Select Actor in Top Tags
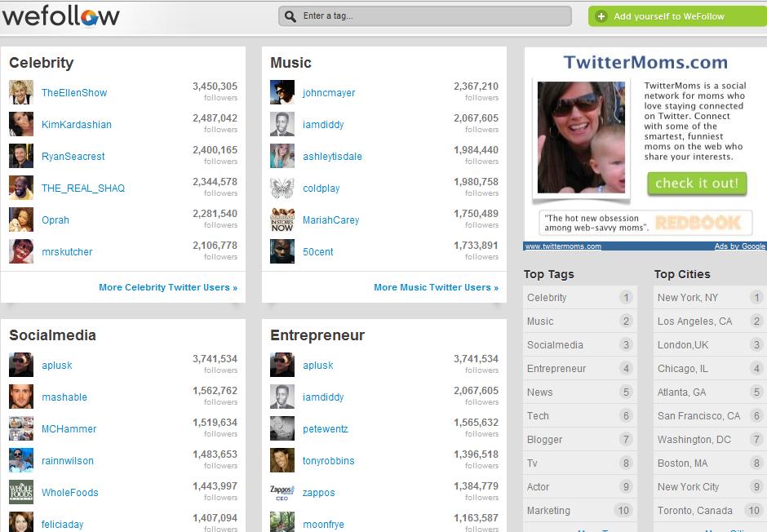The width and height of the screenshot is (767, 532). pyautogui.click(x=579, y=487)
